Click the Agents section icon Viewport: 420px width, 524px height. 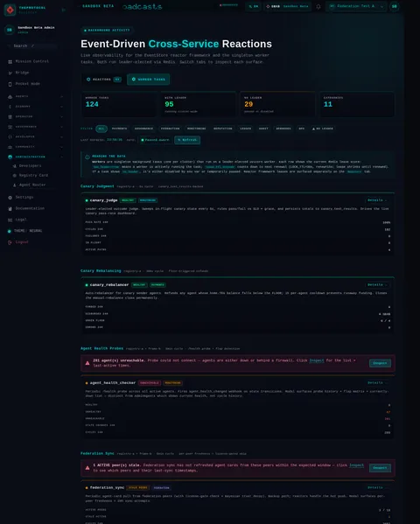[x=10, y=96]
